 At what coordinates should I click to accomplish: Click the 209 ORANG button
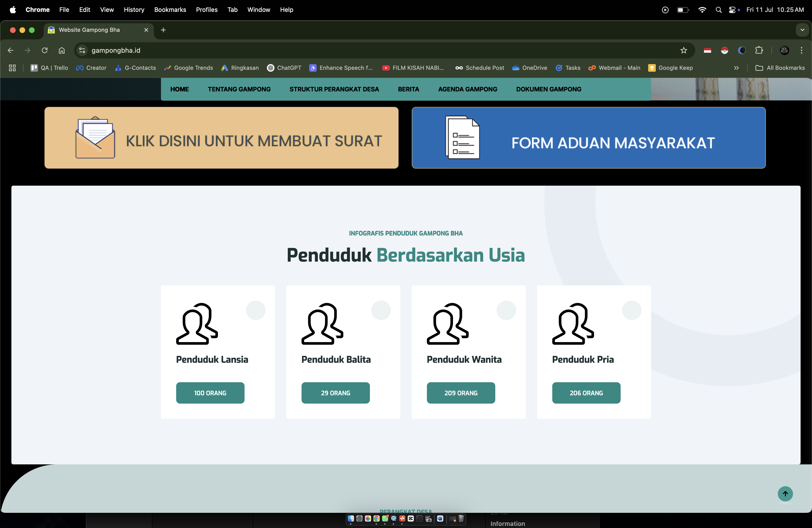pyautogui.click(x=461, y=393)
